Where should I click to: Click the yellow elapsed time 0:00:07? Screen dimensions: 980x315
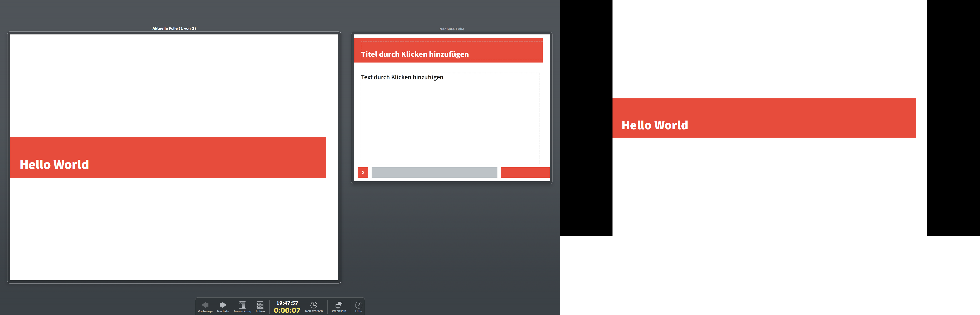click(x=287, y=310)
